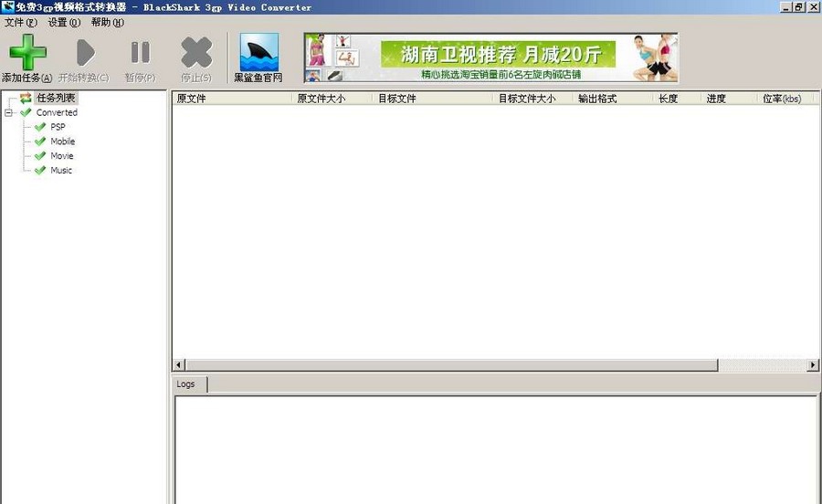The width and height of the screenshot is (822, 504).
Task: Click the Hunan TV weight-loss banner advertisement
Action: tap(491, 58)
